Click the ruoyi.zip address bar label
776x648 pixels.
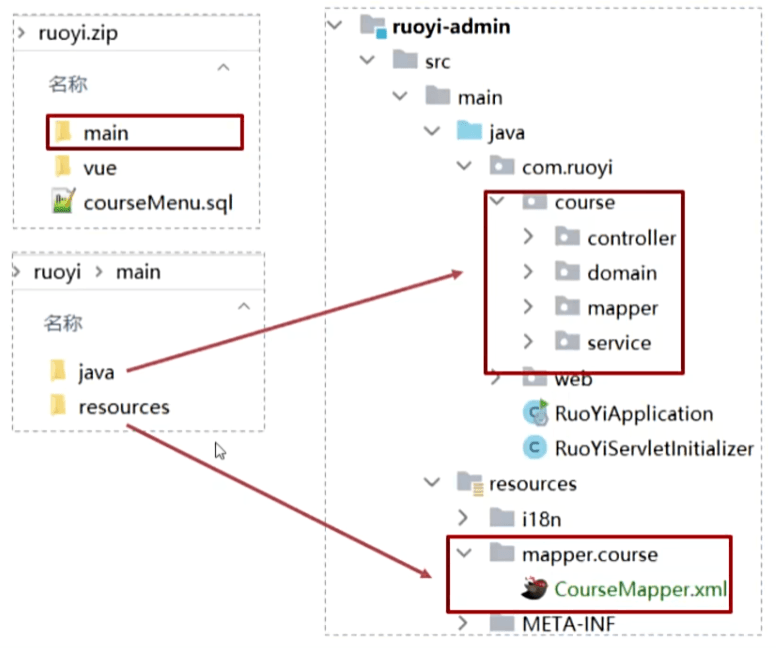click(78, 34)
